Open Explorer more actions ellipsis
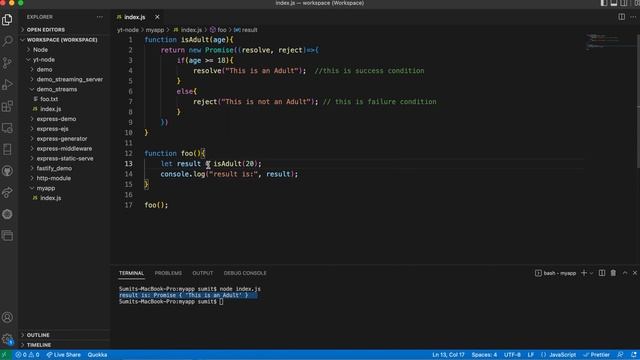 [100, 17]
